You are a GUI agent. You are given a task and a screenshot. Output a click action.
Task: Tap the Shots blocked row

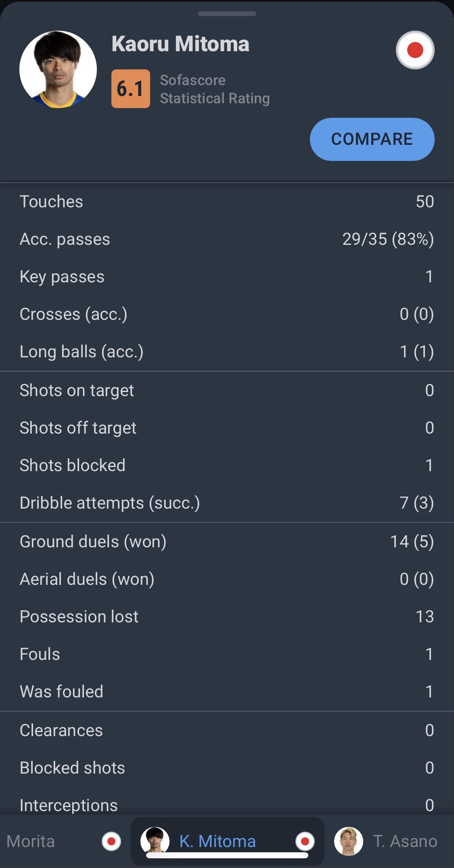(227, 465)
